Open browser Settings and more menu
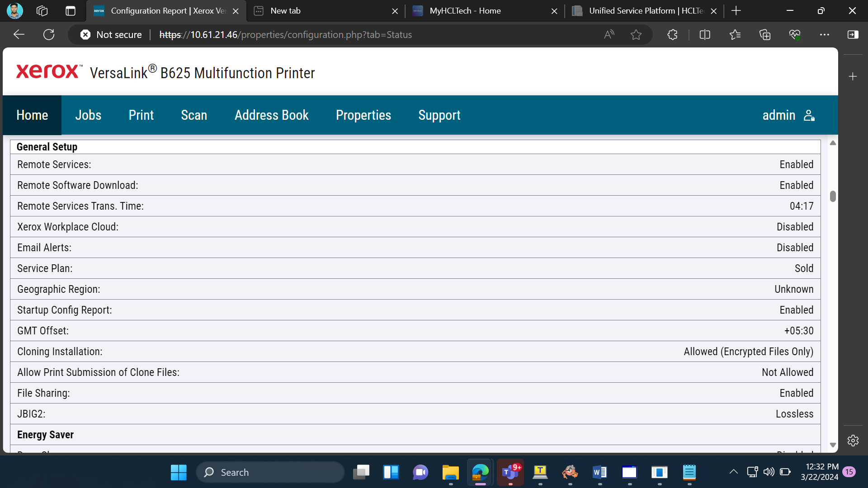Screen dimensions: 868x488 point(825,34)
